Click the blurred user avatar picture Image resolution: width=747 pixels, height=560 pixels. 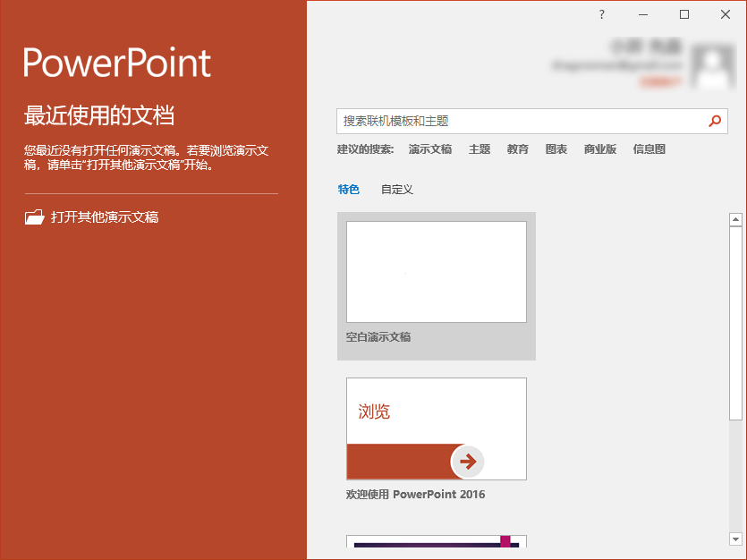tap(714, 65)
